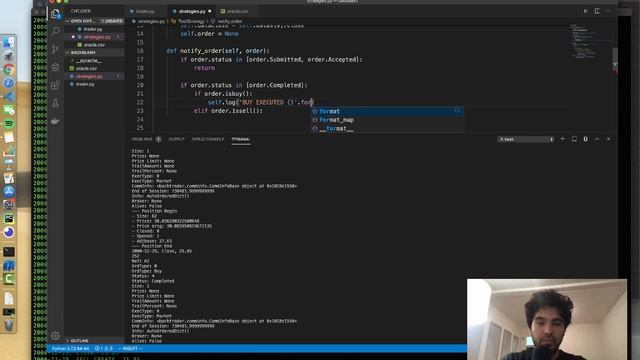
Task: Click the editor minimap
Action: tap(586, 42)
